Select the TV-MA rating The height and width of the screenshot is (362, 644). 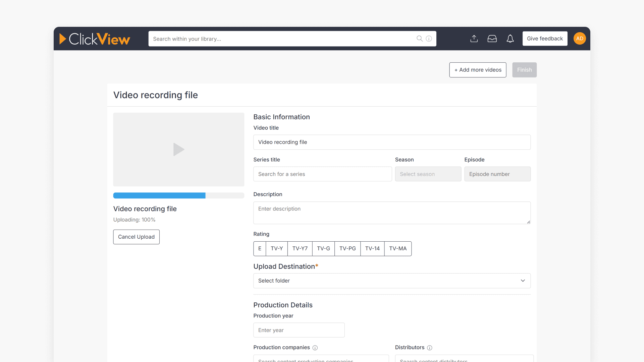point(397,248)
